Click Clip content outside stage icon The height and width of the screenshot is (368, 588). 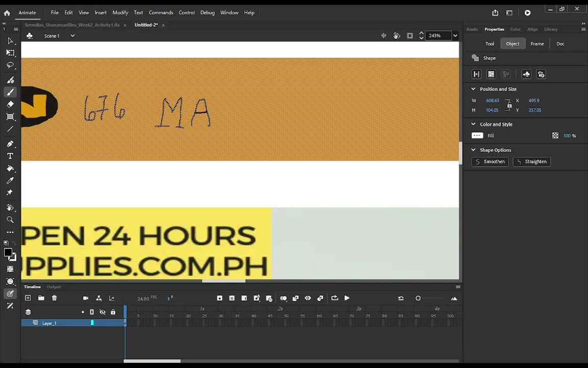pos(410,36)
